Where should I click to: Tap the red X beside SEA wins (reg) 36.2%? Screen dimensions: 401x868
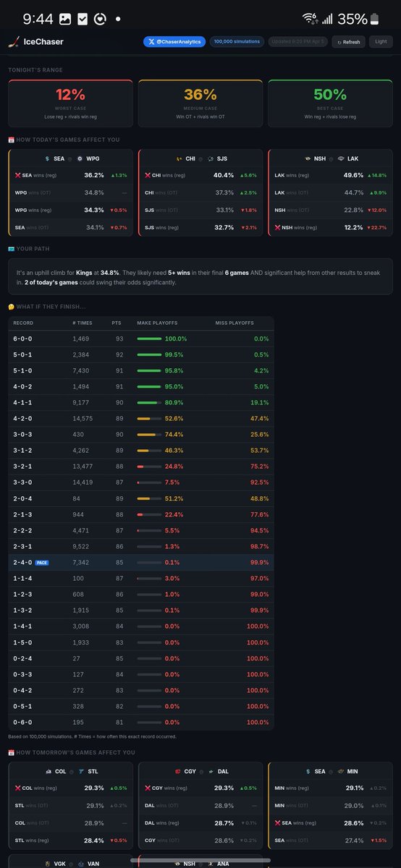pos(19,175)
